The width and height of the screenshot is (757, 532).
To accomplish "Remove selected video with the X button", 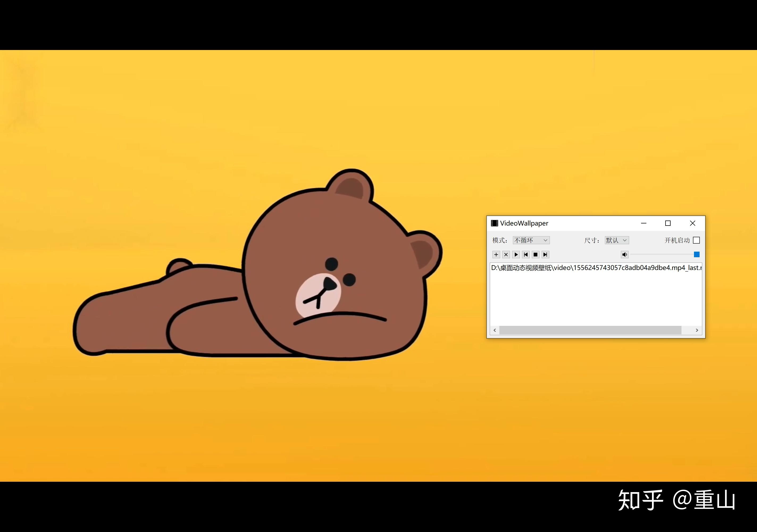I will pyautogui.click(x=506, y=254).
